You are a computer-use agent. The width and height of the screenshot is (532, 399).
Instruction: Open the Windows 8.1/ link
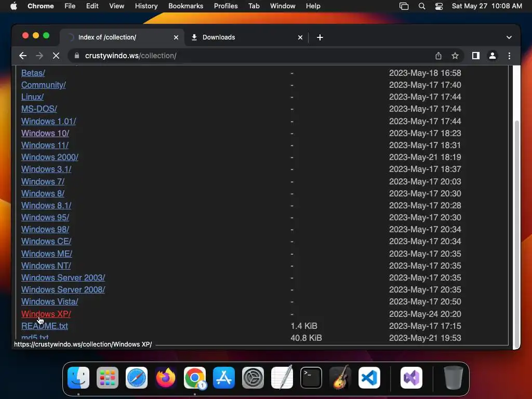click(46, 205)
